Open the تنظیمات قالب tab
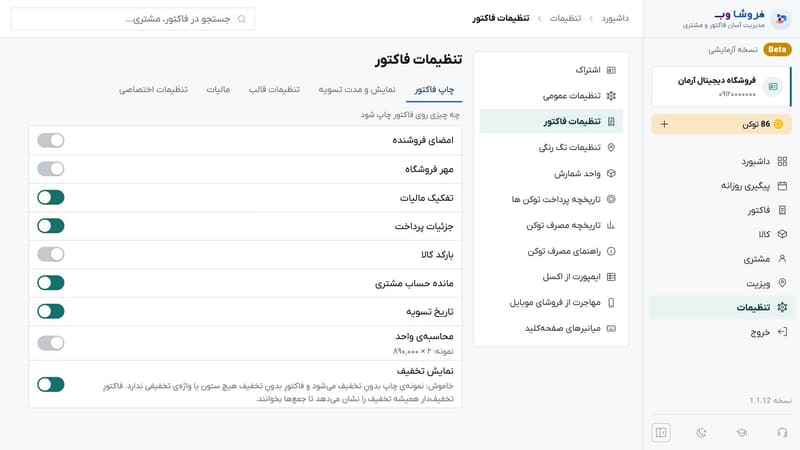The height and width of the screenshot is (450, 800). pyautogui.click(x=274, y=89)
